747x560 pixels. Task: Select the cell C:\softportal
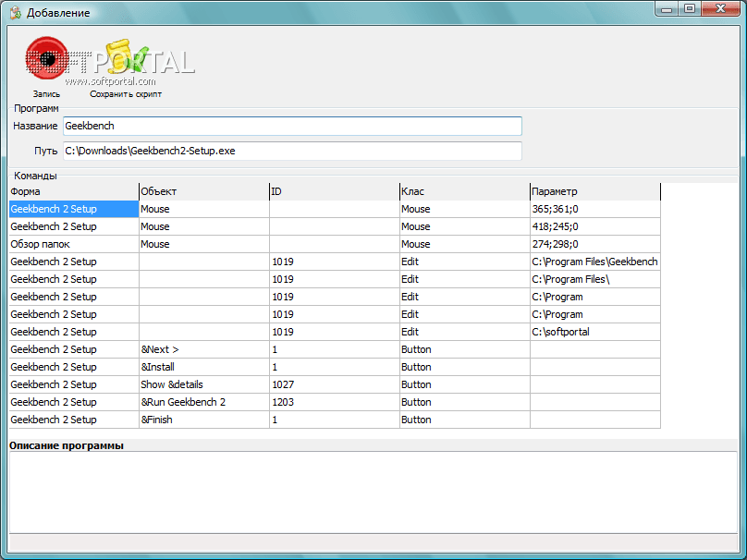click(x=595, y=332)
